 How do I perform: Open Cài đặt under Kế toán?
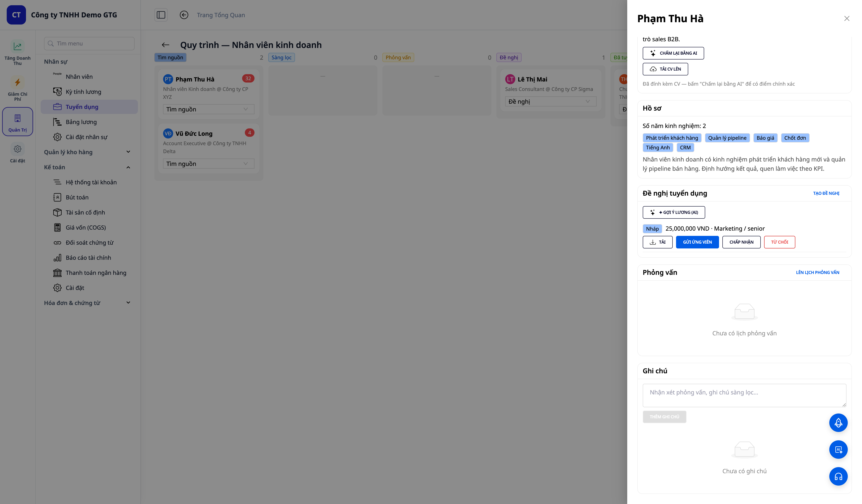89,288
